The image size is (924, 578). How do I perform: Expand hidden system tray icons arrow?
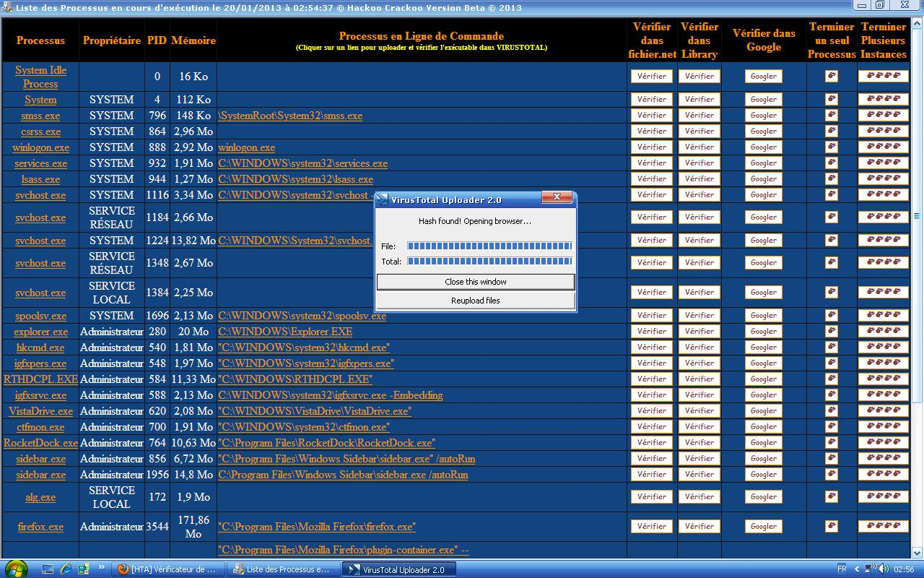pos(858,569)
